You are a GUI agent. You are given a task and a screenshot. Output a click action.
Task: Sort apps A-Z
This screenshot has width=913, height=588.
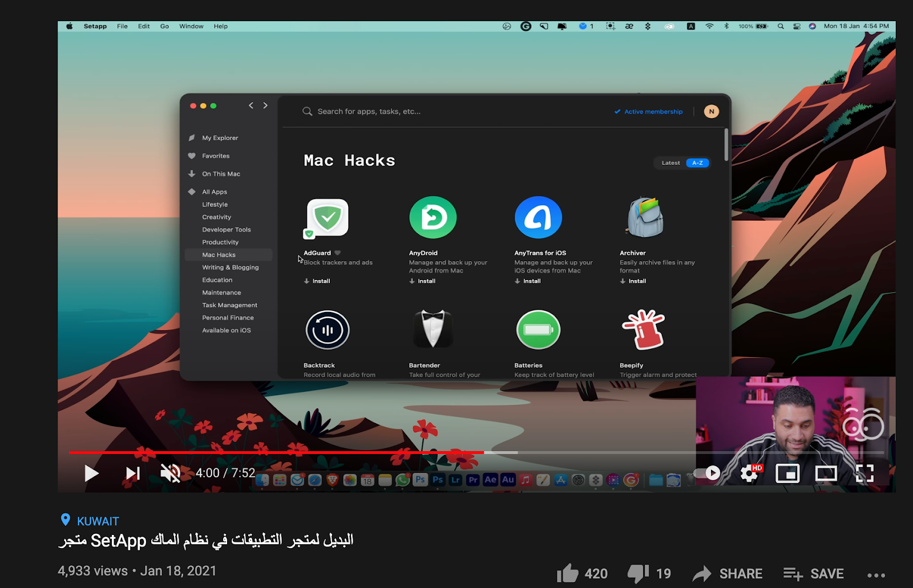coord(697,163)
